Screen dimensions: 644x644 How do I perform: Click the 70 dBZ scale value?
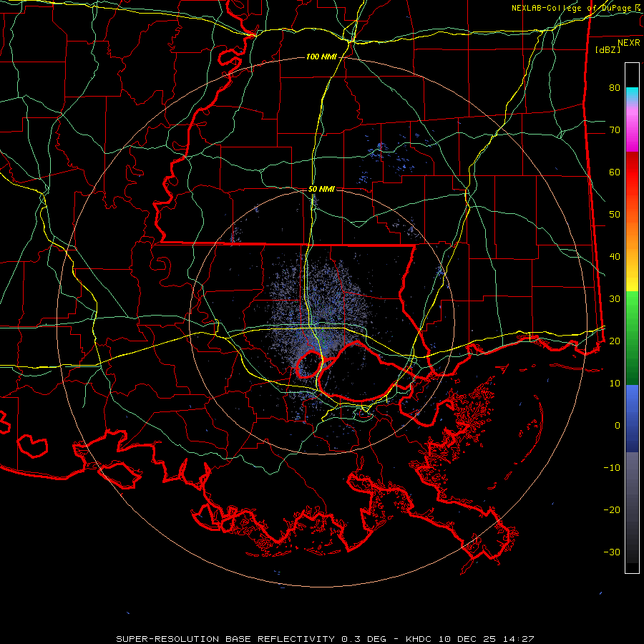pos(615,130)
